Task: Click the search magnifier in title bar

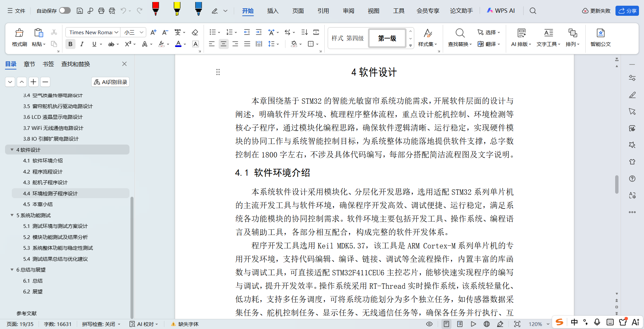Action: (x=533, y=11)
